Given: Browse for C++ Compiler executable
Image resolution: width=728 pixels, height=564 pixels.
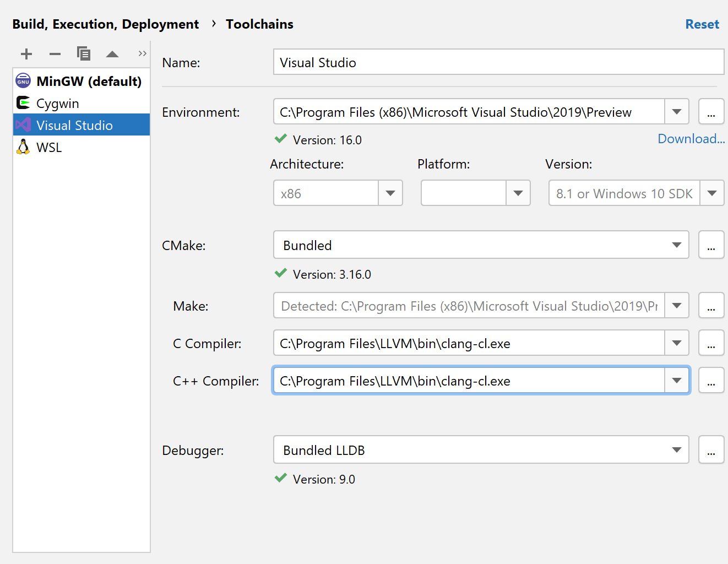Looking at the screenshot, I should click(711, 381).
